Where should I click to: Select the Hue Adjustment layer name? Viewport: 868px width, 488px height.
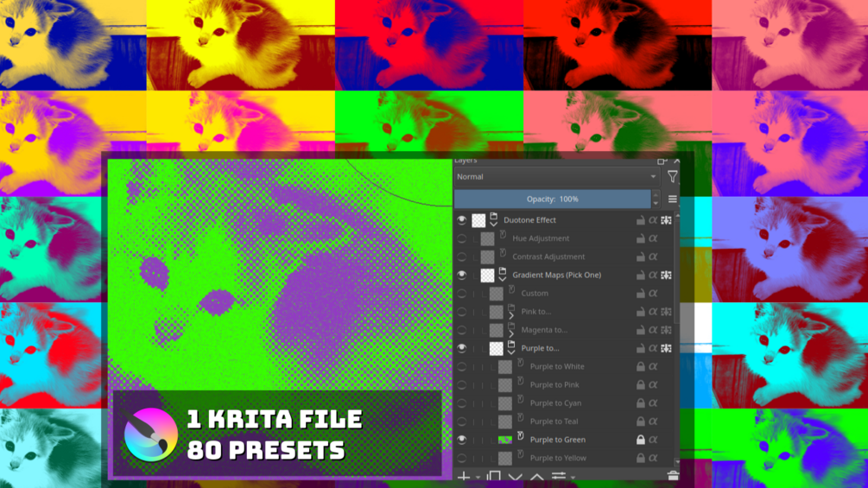pos(541,238)
